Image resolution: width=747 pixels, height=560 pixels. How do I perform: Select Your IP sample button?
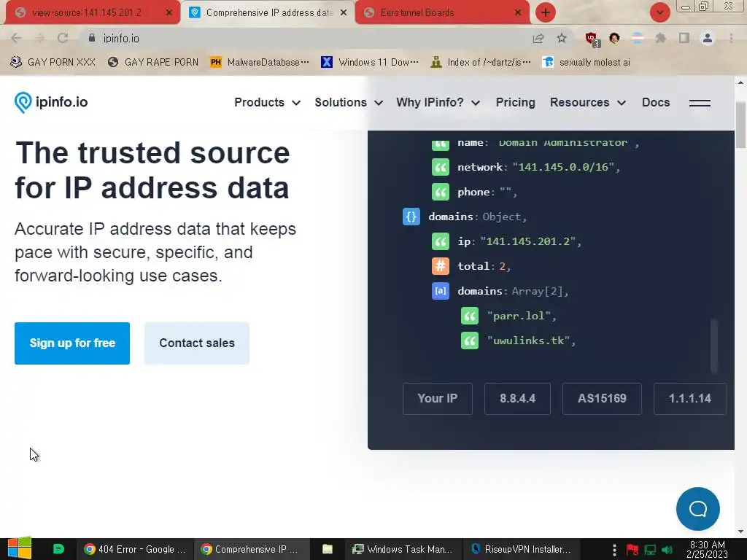438,399
